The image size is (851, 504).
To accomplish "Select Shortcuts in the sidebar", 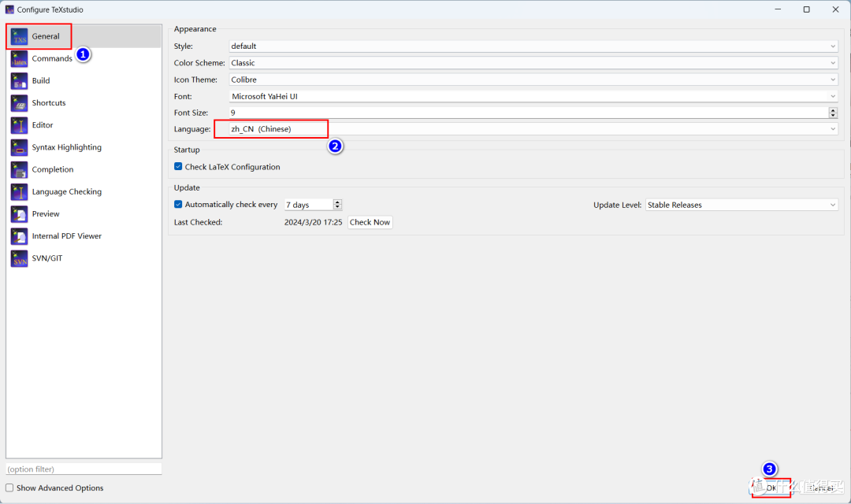I will (84, 103).
